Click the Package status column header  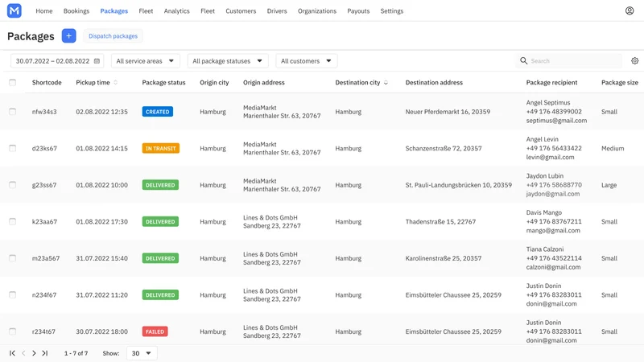click(164, 83)
